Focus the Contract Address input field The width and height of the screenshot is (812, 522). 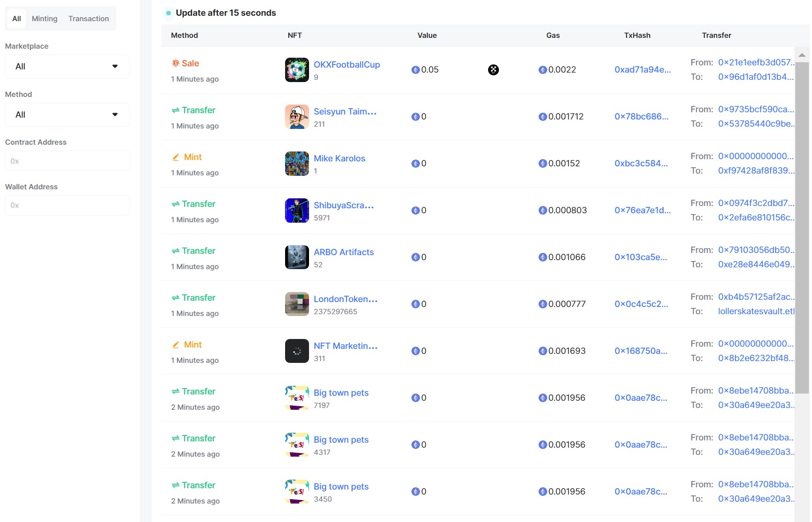click(x=67, y=161)
